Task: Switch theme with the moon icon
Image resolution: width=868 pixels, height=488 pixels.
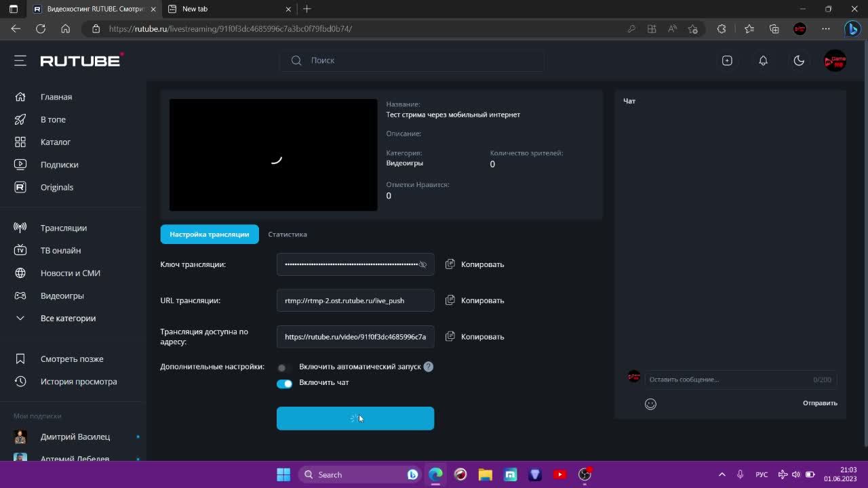Action: point(799,60)
